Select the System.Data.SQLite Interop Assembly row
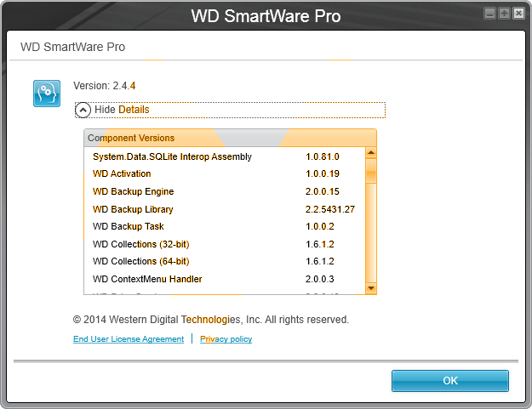The width and height of the screenshot is (532, 409). (225, 156)
